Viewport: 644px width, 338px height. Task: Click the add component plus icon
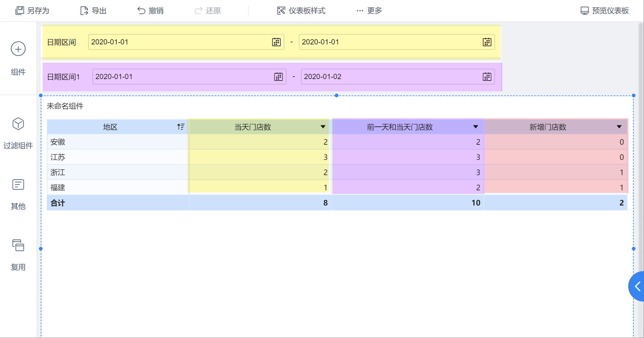click(x=18, y=49)
